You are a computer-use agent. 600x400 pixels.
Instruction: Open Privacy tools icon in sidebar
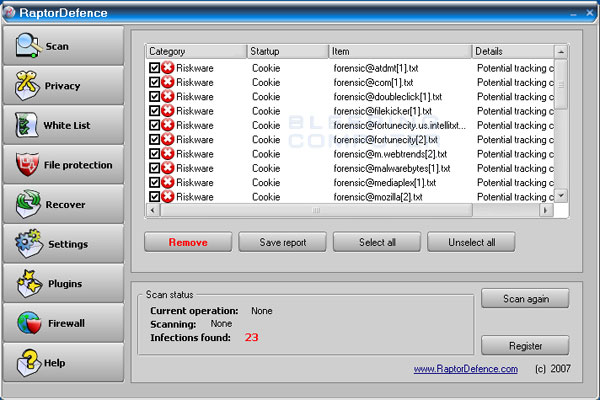[x=27, y=85]
